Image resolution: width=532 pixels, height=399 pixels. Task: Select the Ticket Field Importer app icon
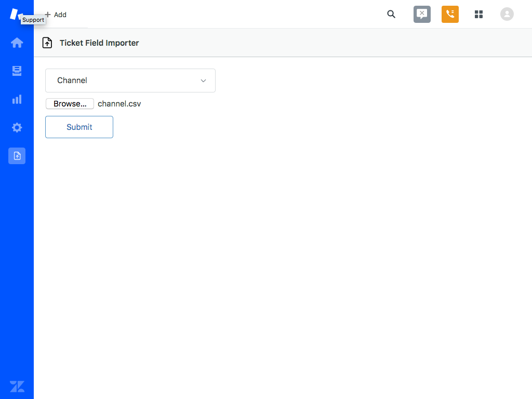(x=17, y=156)
